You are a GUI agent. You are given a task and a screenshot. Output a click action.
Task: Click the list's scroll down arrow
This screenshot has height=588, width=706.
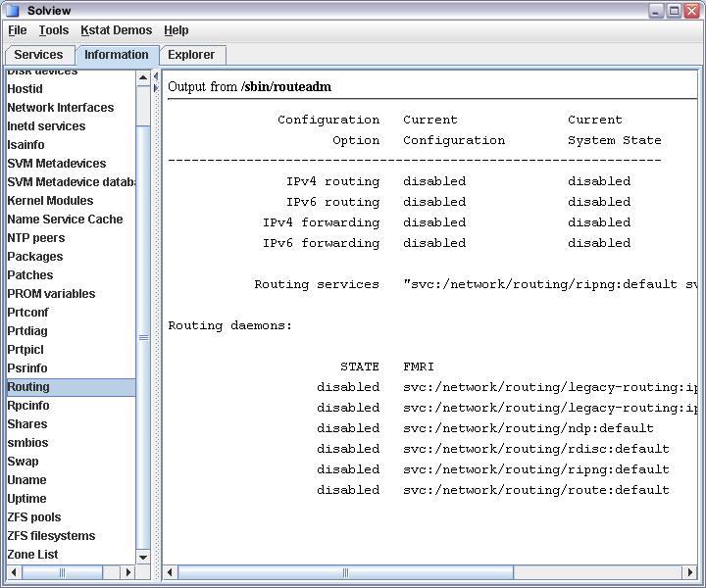(143, 557)
